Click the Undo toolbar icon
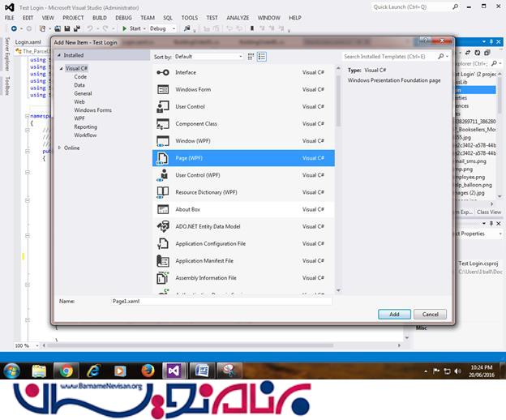506x420 pixels. tap(90, 28)
